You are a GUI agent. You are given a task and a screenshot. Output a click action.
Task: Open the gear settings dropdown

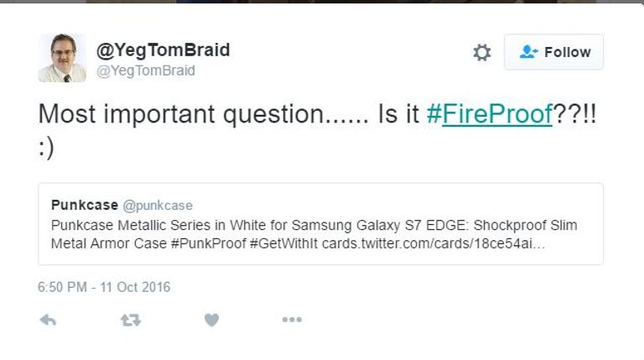[x=481, y=52]
